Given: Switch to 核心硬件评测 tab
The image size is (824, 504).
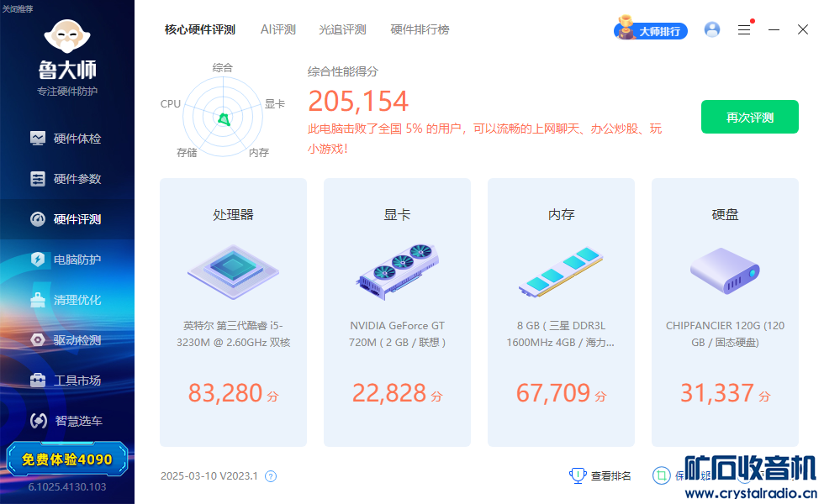Looking at the screenshot, I should [200, 29].
